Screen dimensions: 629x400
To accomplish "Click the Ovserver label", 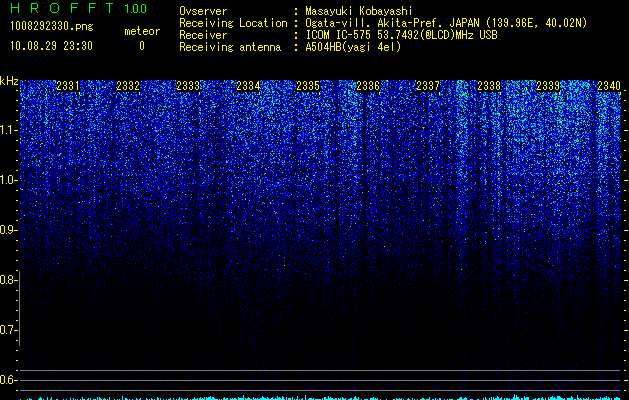I will 203,11.
